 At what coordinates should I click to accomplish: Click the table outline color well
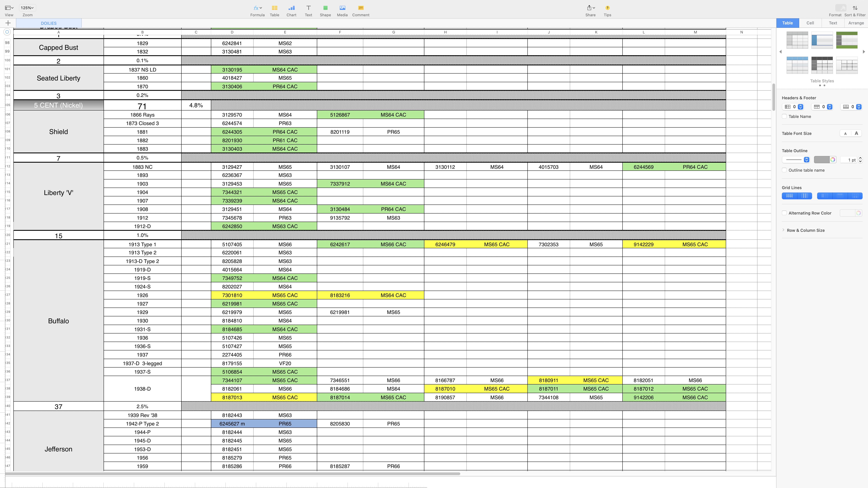click(x=822, y=160)
